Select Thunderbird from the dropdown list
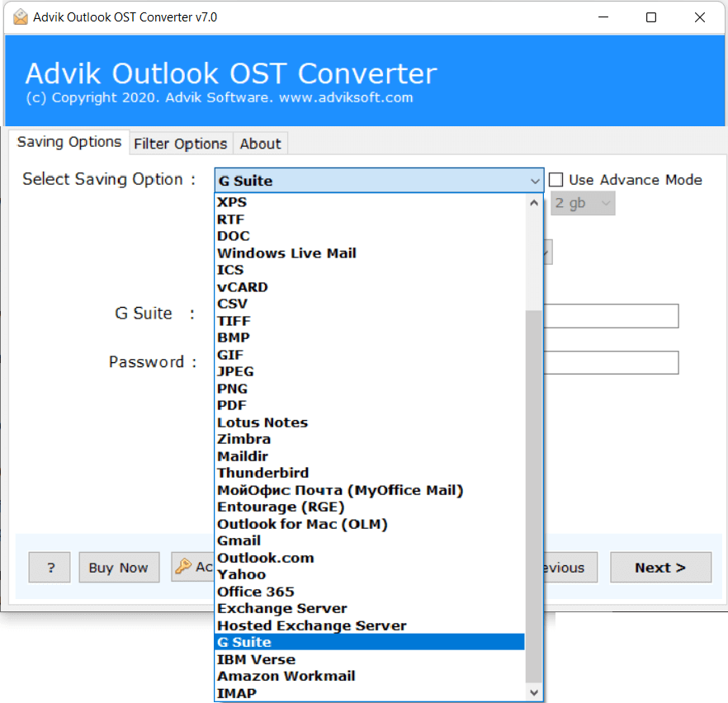The image size is (728, 703). (262, 473)
